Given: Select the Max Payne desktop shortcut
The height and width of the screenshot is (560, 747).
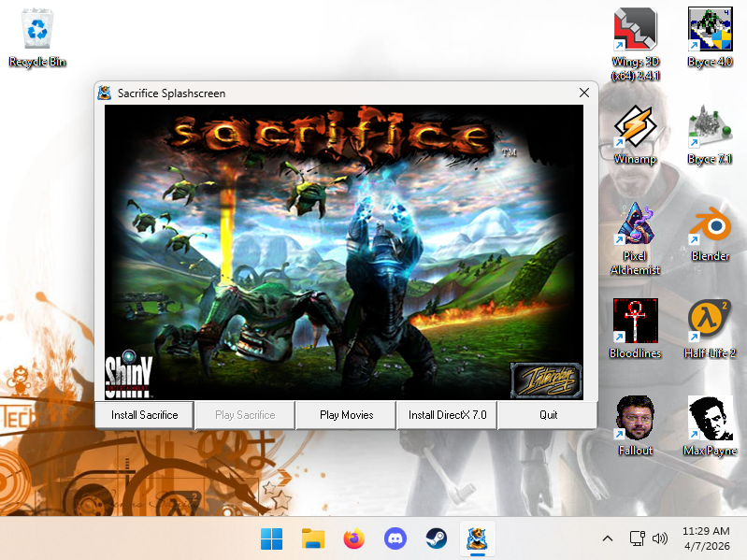Looking at the screenshot, I should point(710,425).
